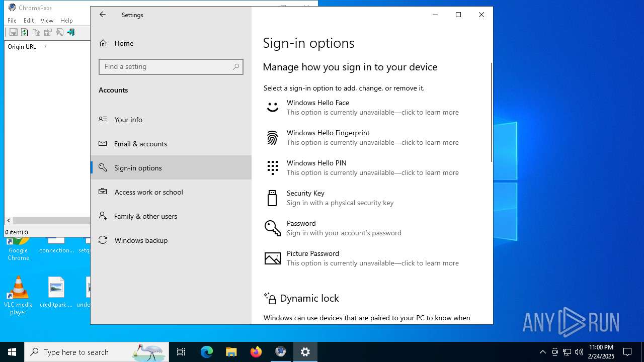Show hidden system tray icons
This screenshot has height=362, width=644.
(x=542, y=352)
